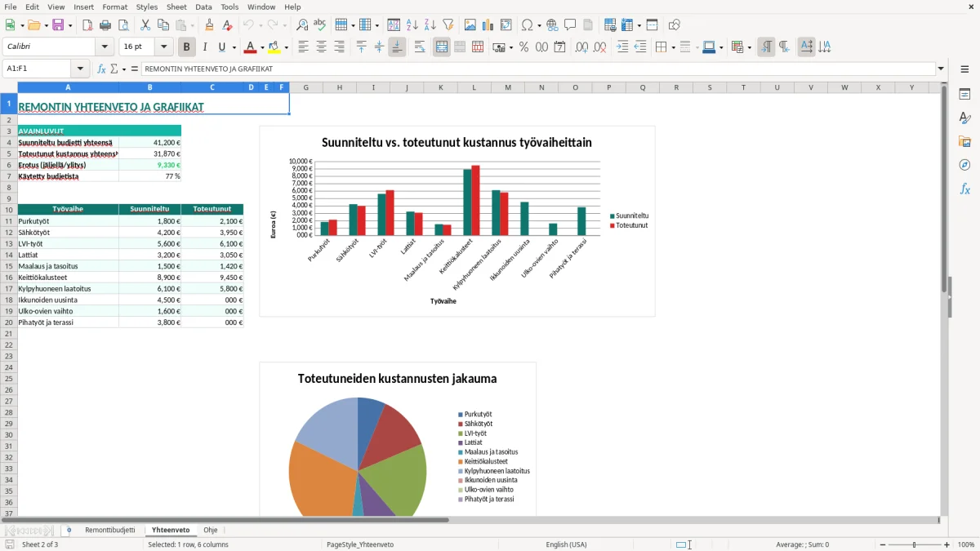Viewport: 980px width, 551px height.
Task: Clear direct formatting icon
Action: pyautogui.click(x=228, y=25)
